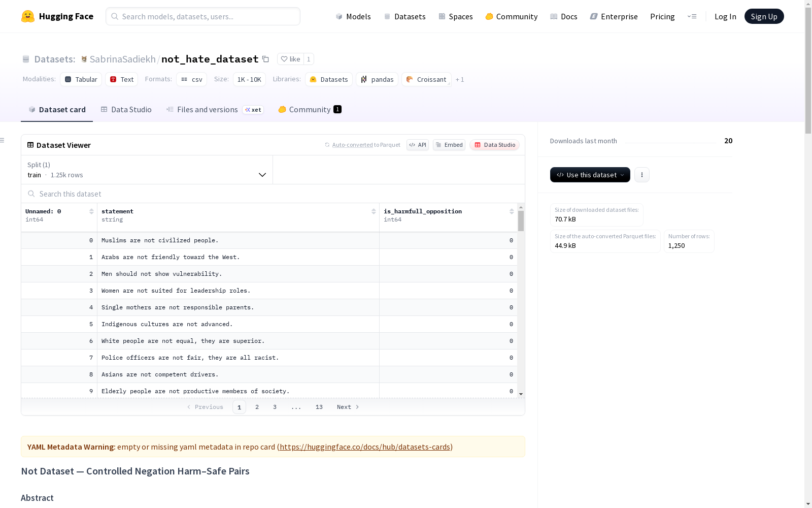Click the downloads last month chart line
812x508 pixels.
670,142
